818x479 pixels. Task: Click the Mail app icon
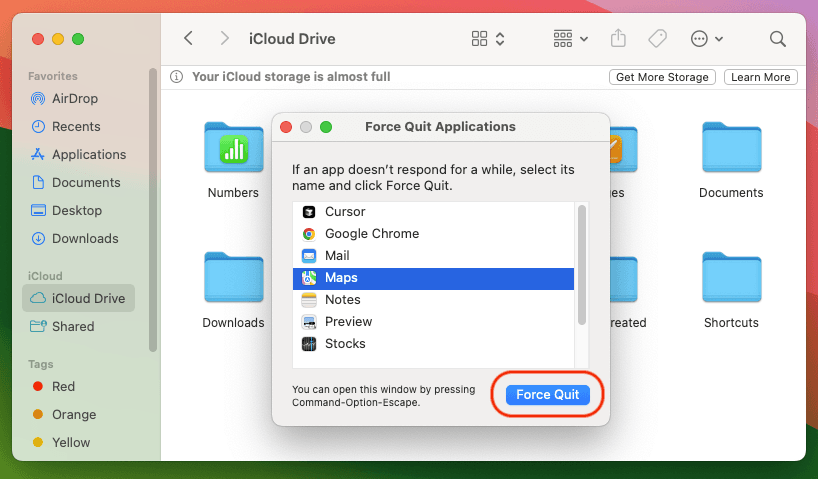pyautogui.click(x=309, y=256)
